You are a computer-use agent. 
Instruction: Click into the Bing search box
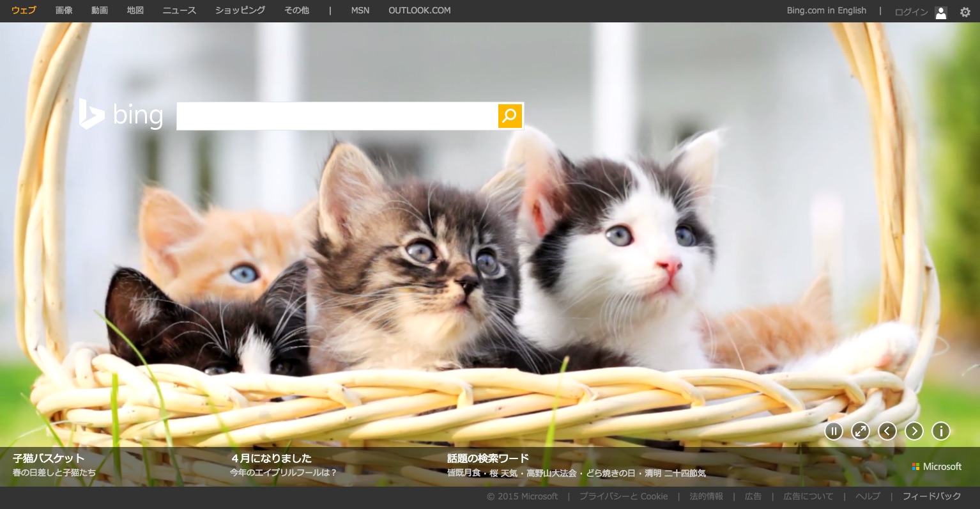click(337, 116)
